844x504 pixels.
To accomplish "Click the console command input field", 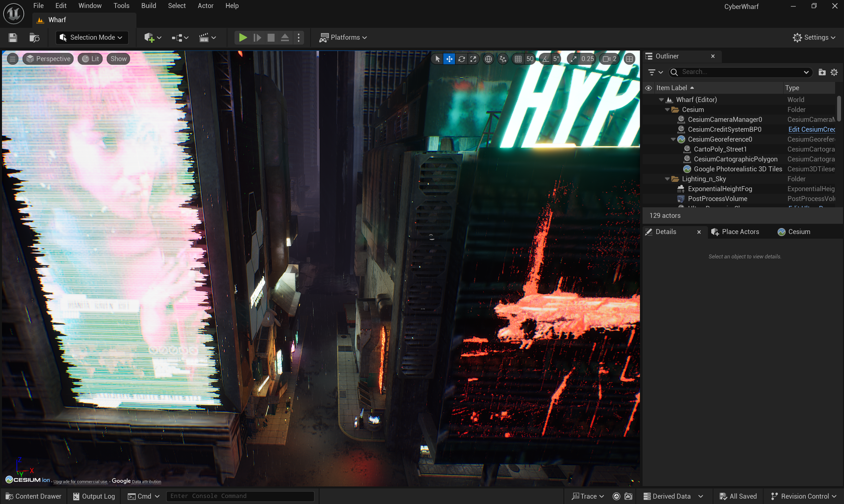I will 240,496.
